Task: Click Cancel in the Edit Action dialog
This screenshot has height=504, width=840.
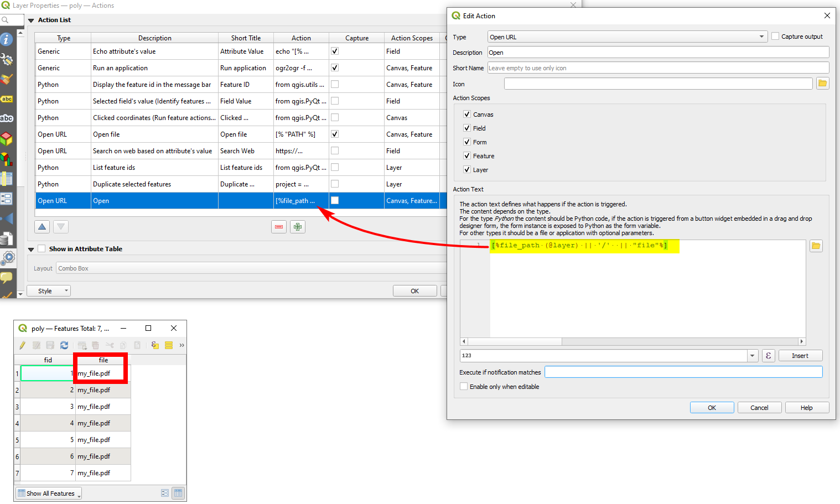Action: click(x=759, y=407)
